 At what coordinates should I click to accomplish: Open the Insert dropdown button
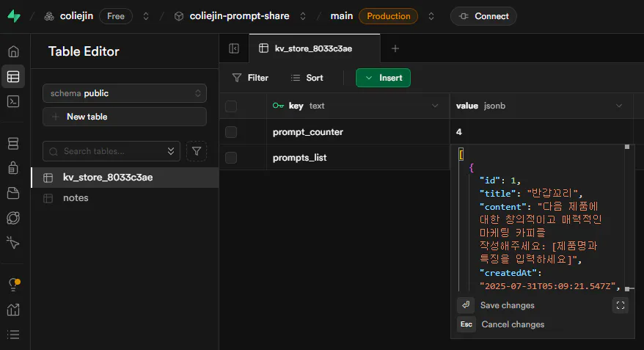(383, 78)
